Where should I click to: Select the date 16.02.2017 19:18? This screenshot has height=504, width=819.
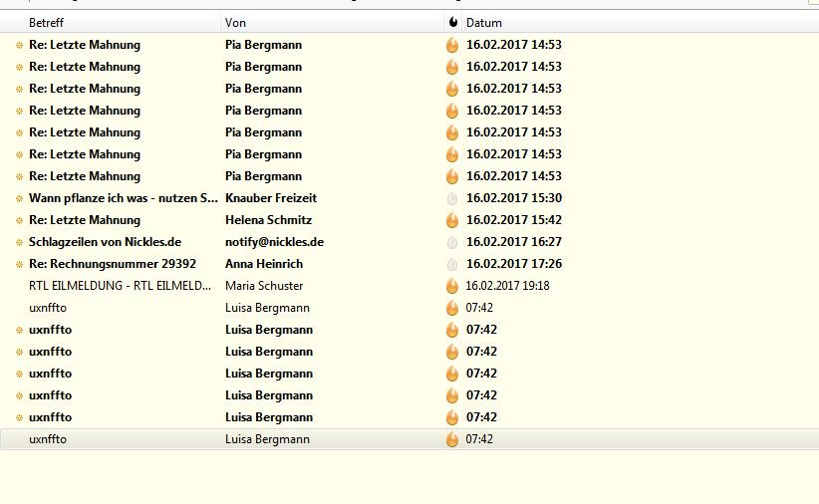(507, 286)
